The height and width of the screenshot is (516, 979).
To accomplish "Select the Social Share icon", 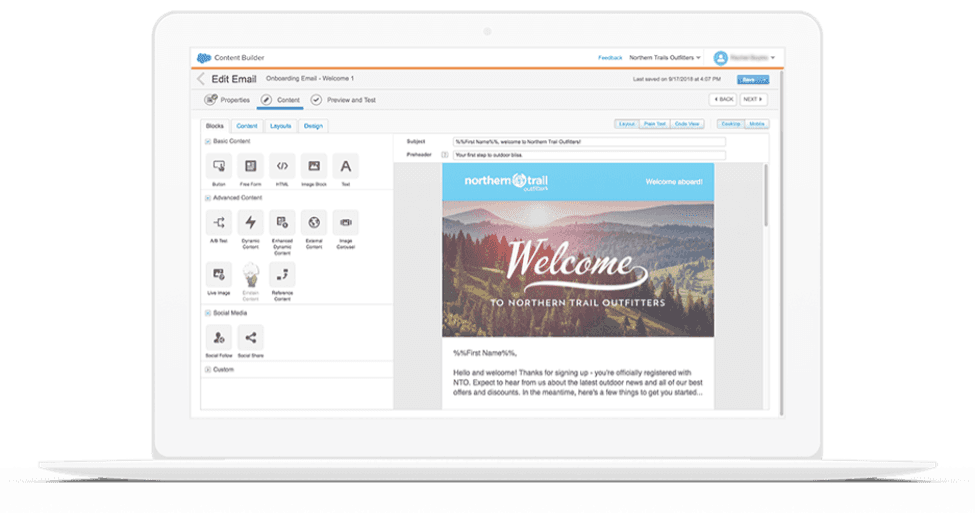I will coord(250,338).
